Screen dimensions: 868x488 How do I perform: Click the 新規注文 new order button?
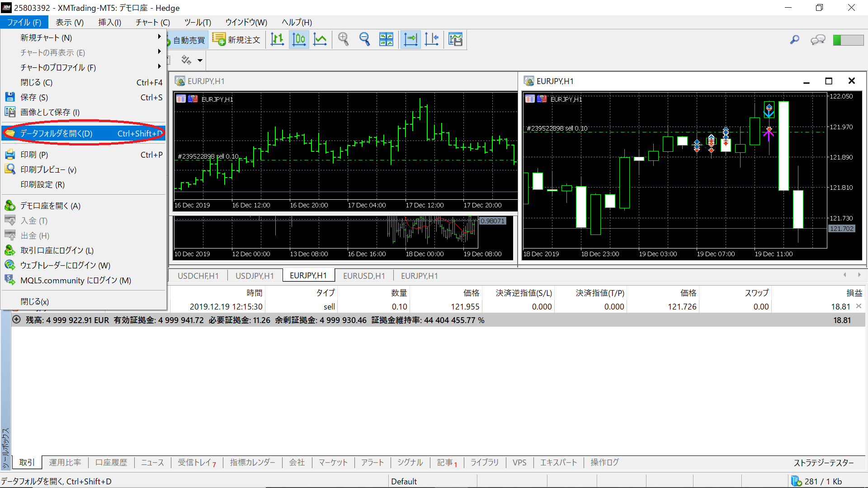[237, 40]
